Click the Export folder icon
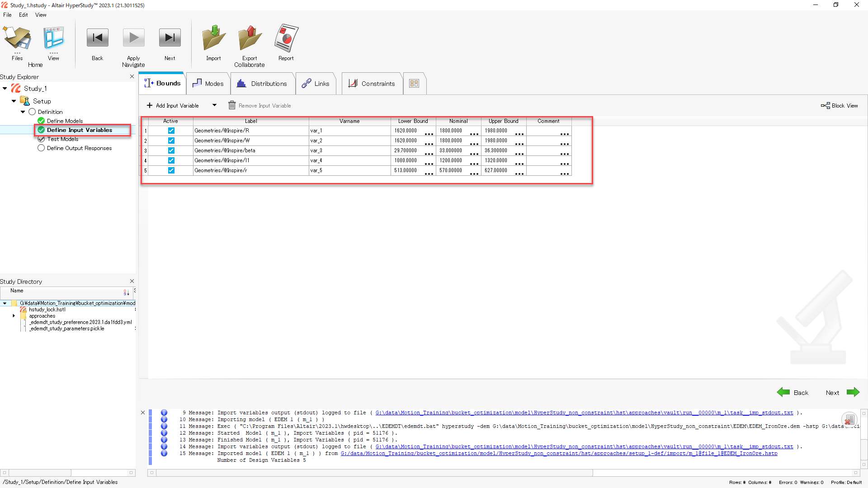This screenshot has width=868, height=488. tap(250, 38)
